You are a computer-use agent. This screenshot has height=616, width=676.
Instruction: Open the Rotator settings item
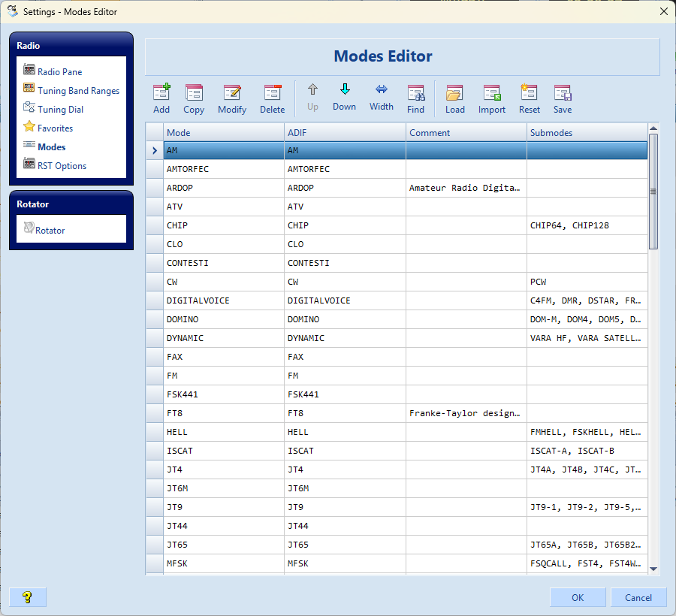(x=50, y=231)
